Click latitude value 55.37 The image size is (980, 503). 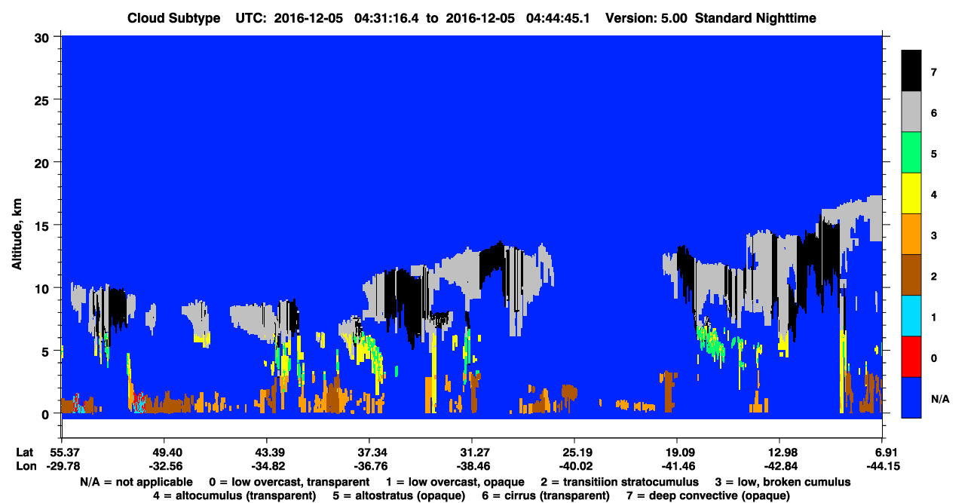click(62, 452)
